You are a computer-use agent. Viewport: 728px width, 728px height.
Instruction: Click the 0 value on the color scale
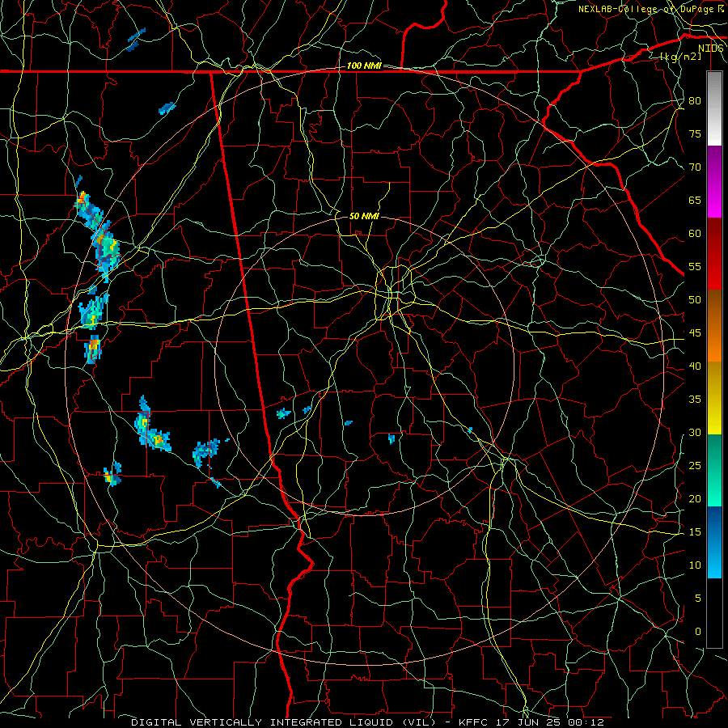click(698, 632)
